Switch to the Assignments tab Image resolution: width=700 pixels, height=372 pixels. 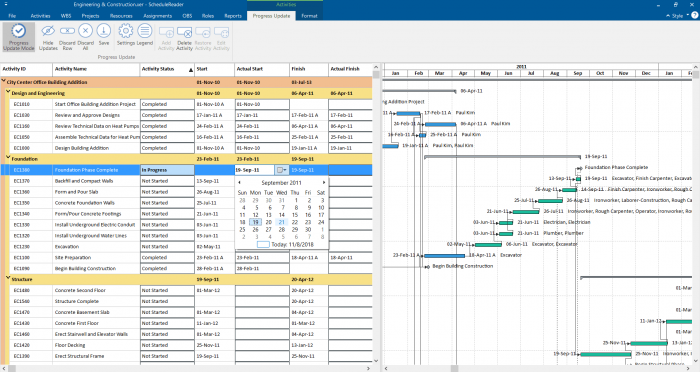[158, 16]
